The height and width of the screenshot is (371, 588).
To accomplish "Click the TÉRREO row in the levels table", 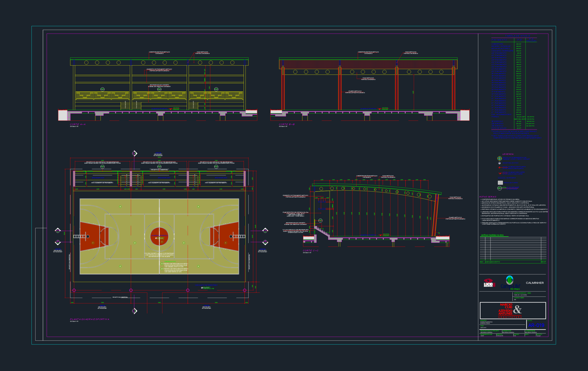I will [514, 117].
